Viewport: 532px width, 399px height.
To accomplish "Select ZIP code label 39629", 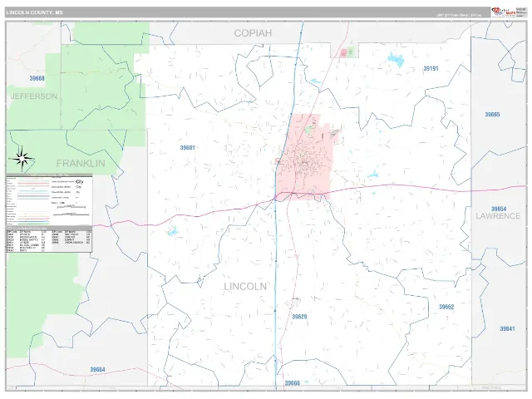I will point(299,317).
